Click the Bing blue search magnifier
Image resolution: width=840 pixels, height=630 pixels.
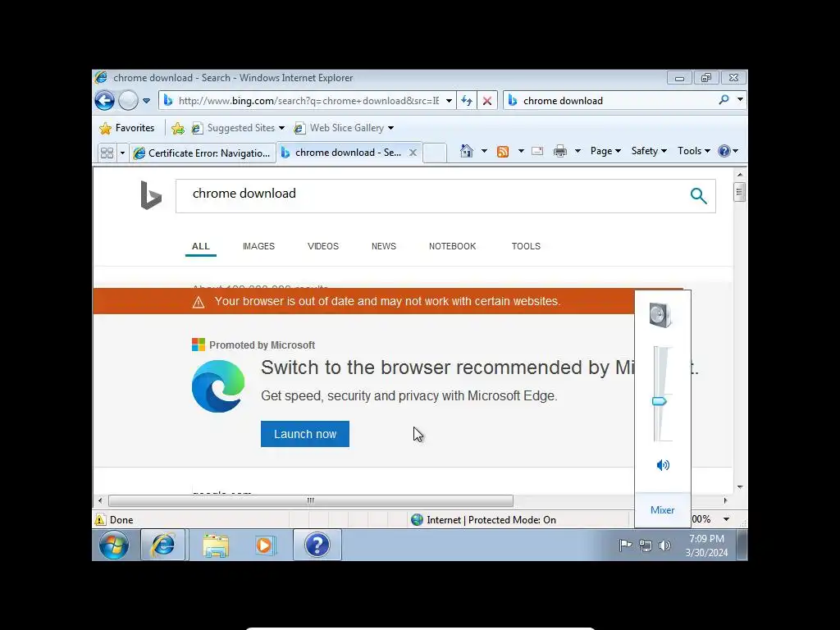point(698,196)
